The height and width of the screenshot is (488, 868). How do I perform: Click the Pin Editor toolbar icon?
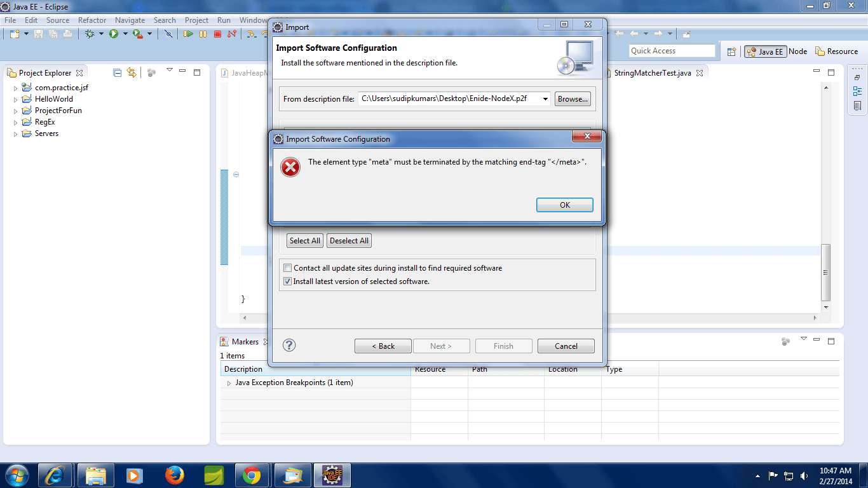687,34
